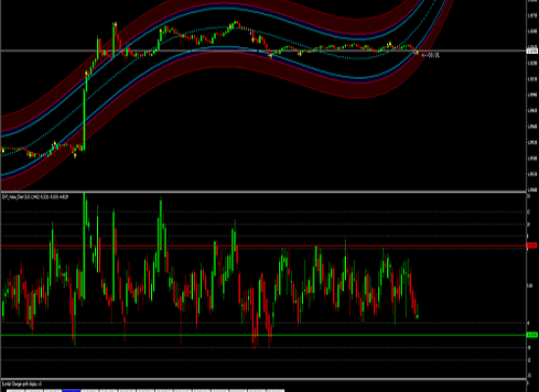Screen dimensions: 539x392
Task: Select the green horizontal indicator level line
Action: pos(263,335)
